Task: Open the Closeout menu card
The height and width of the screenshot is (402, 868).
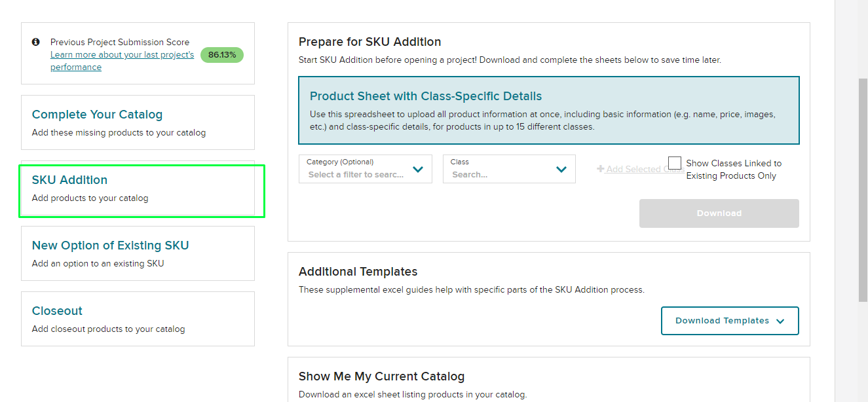Action: pos(138,319)
